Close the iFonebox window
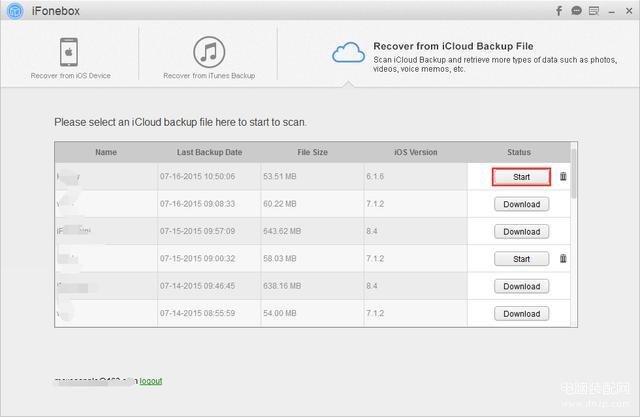This screenshot has width=640, height=417. tap(629, 11)
